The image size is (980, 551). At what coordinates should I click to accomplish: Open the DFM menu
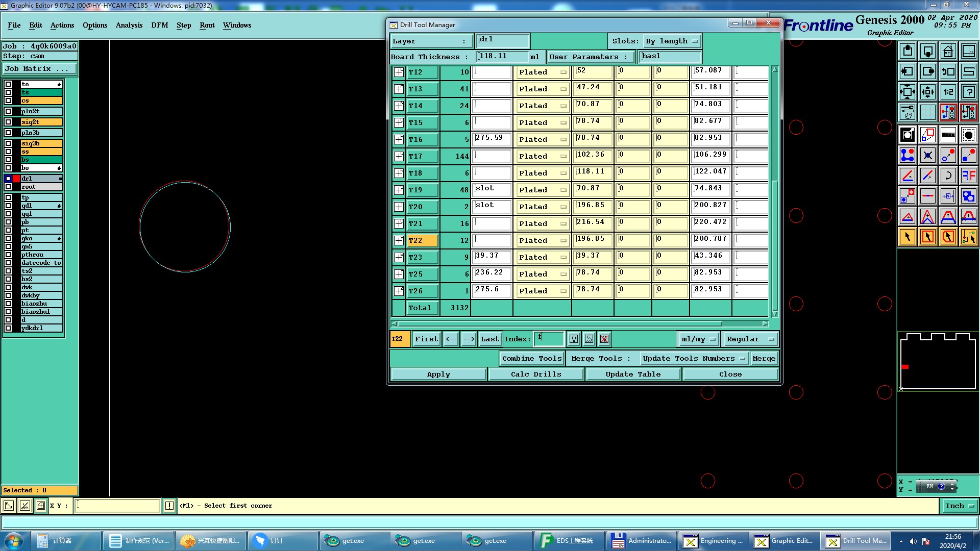pos(160,25)
